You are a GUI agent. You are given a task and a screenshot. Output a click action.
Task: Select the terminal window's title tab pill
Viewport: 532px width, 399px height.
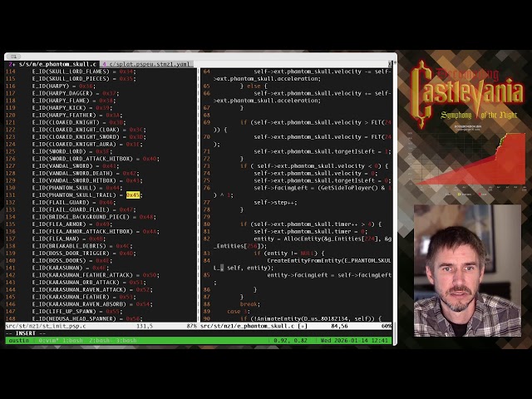[x=13, y=57]
